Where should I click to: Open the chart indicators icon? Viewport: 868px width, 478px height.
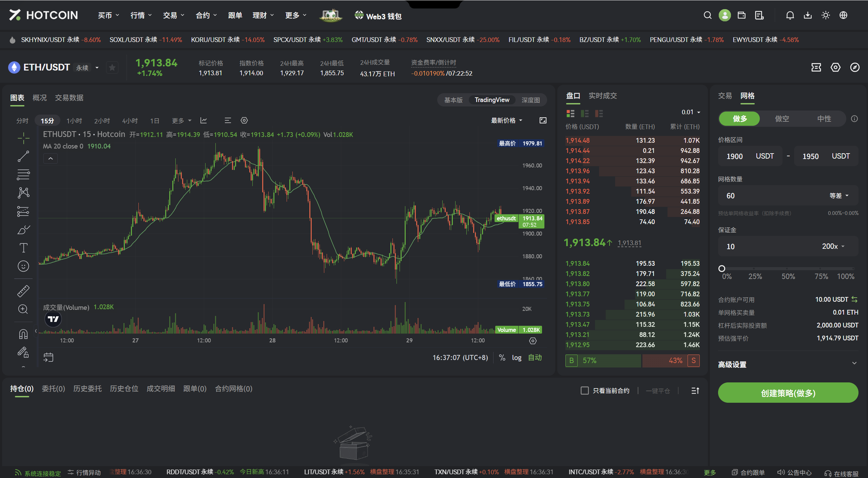point(204,120)
